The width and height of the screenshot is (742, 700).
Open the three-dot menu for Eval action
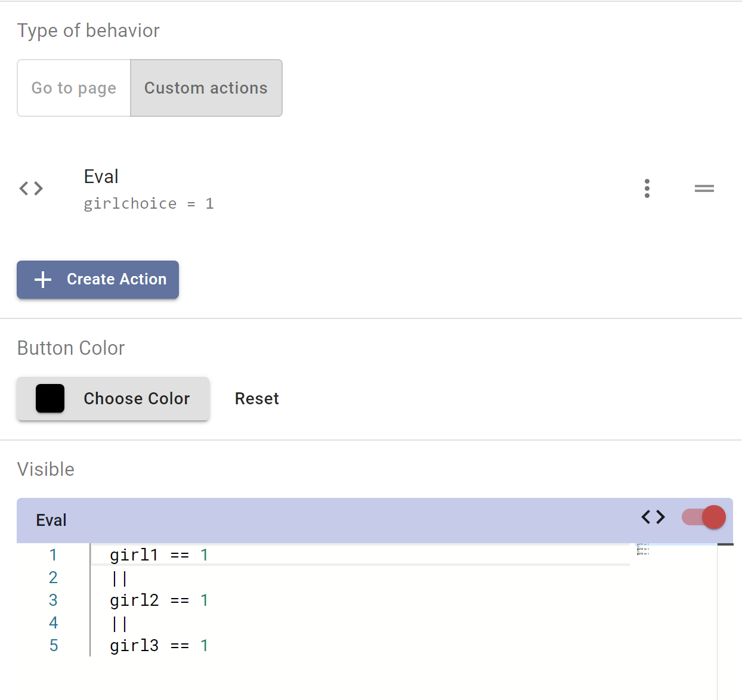[647, 188]
